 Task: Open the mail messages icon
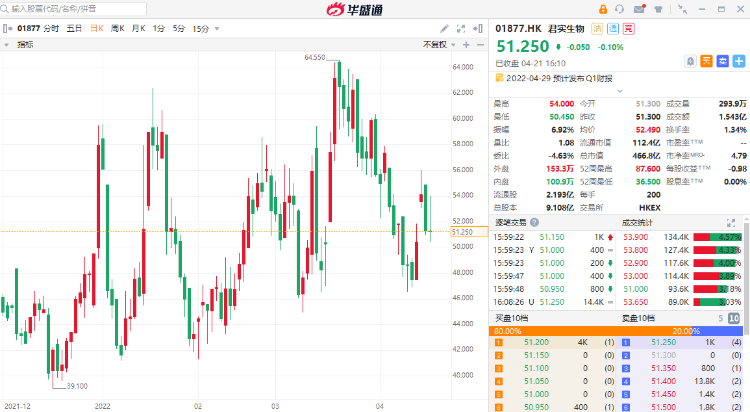pyautogui.click(x=639, y=9)
